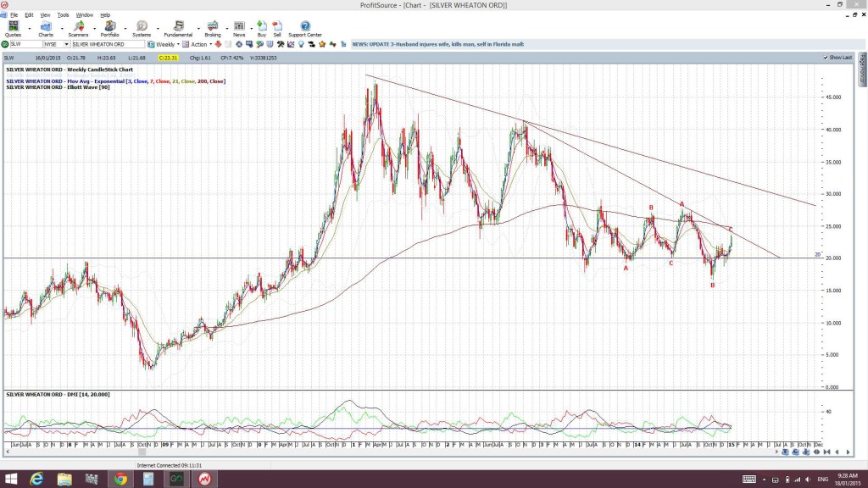Image resolution: width=868 pixels, height=488 pixels.
Task: Open File Explorer from the taskbar
Action: tap(64, 480)
